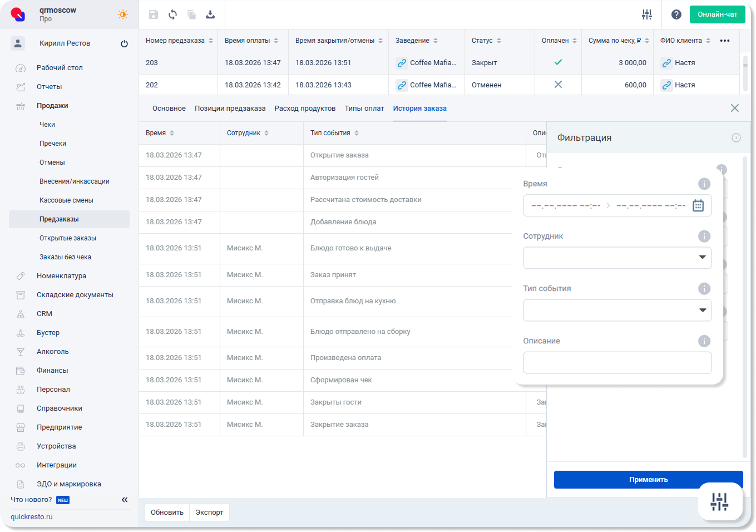Screen dimensions: 756x532
Task: Click info icon next to Описание
Action: click(x=704, y=341)
